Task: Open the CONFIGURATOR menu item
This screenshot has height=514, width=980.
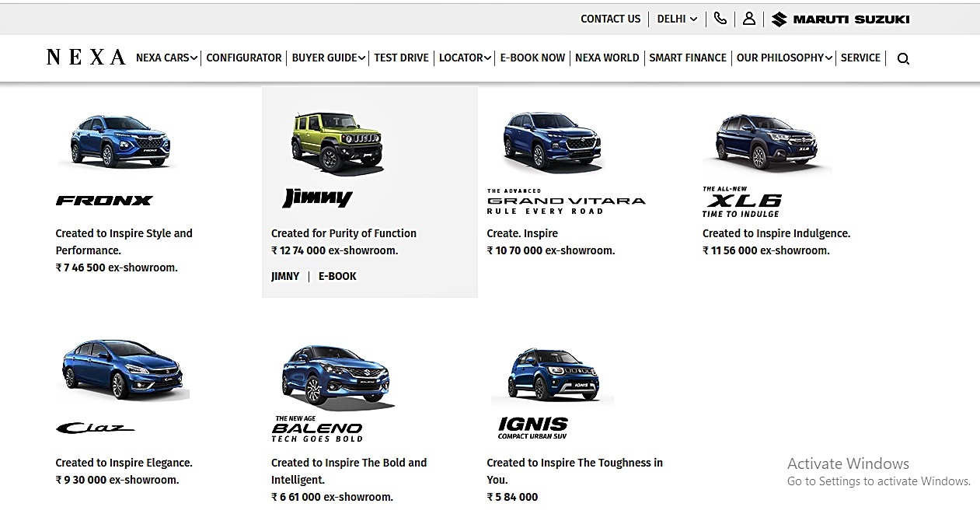Action: pyautogui.click(x=244, y=58)
